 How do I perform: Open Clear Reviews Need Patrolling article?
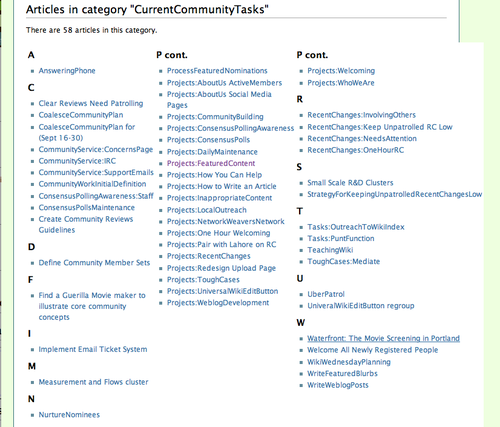[91, 103]
